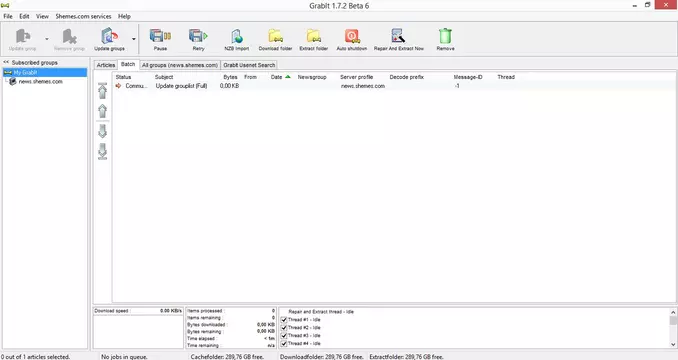The width and height of the screenshot is (678, 360).
Task: Click the news.shemes.com server icon in tree
Action: tap(13, 81)
